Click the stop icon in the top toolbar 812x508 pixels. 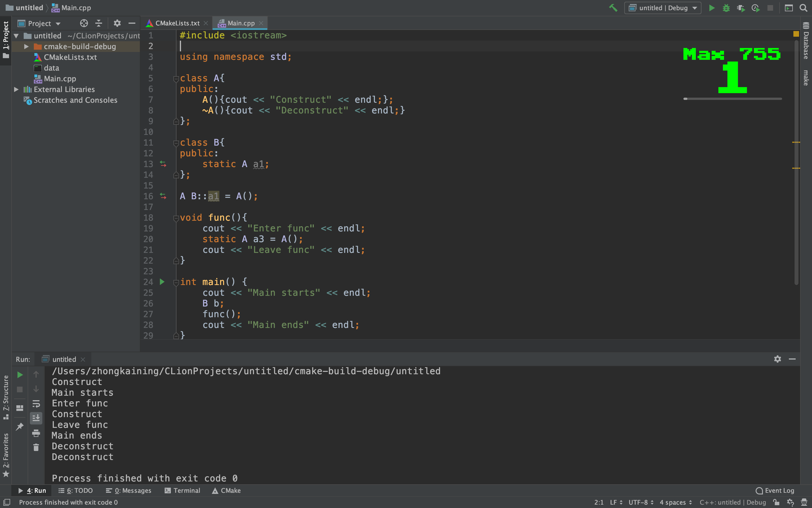[x=770, y=8]
